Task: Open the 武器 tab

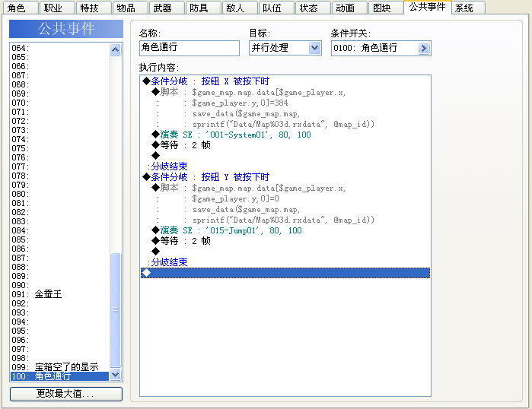Action: tap(167, 8)
